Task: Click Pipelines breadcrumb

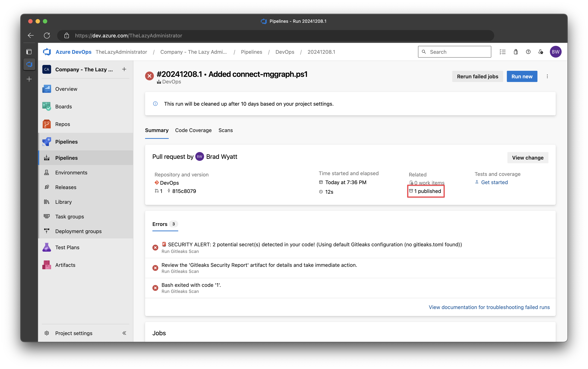Action: pyautogui.click(x=252, y=52)
